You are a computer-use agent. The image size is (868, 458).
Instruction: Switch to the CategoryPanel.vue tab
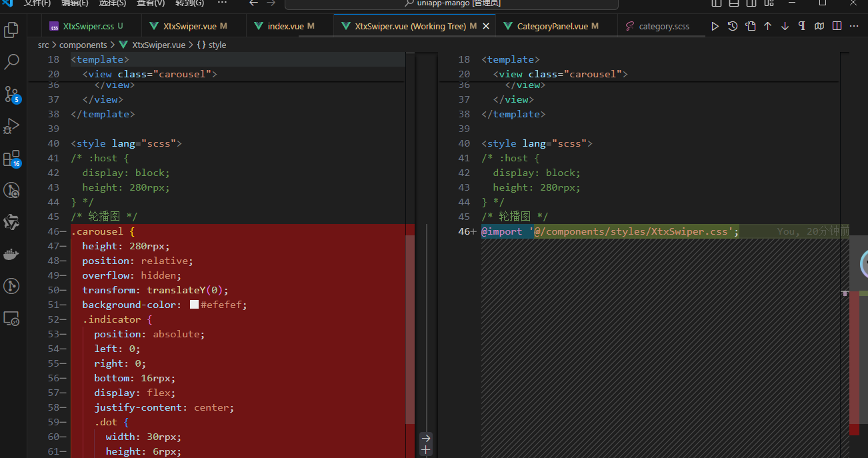coord(557,27)
